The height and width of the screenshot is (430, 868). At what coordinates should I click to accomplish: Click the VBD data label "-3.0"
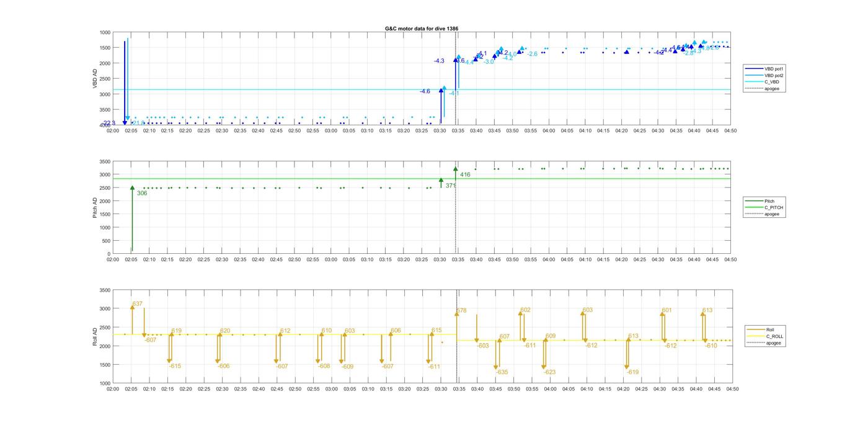point(489,61)
